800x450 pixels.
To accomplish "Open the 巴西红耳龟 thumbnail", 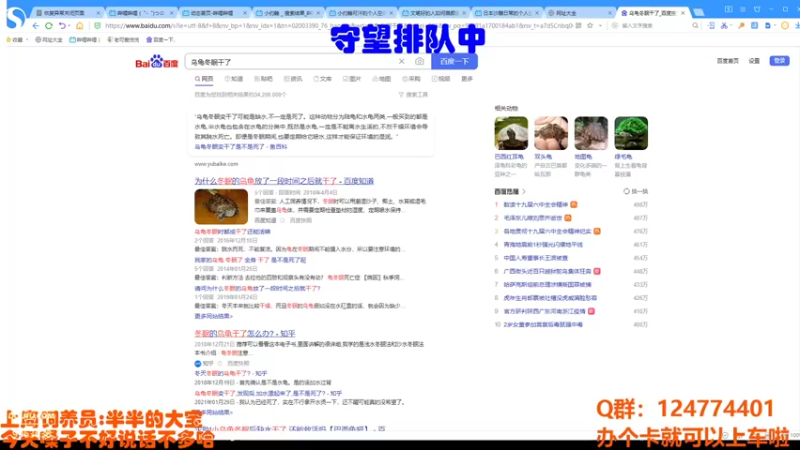I will pos(511,133).
